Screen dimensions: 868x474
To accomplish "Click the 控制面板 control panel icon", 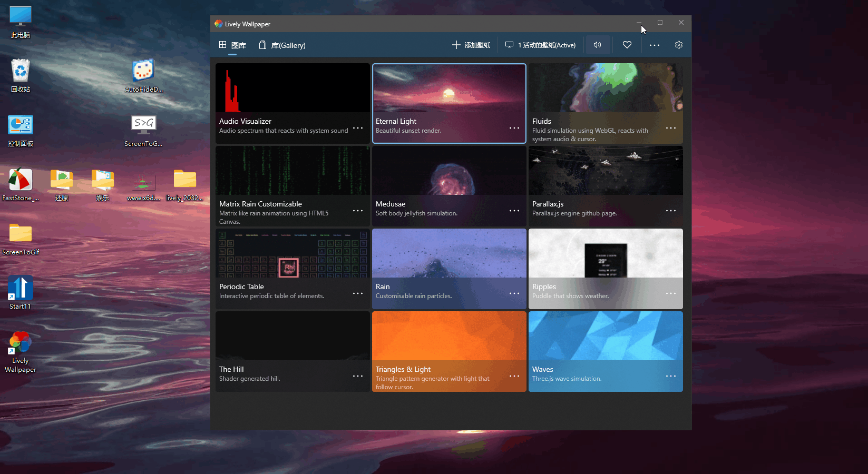I will click(x=21, y=131).
